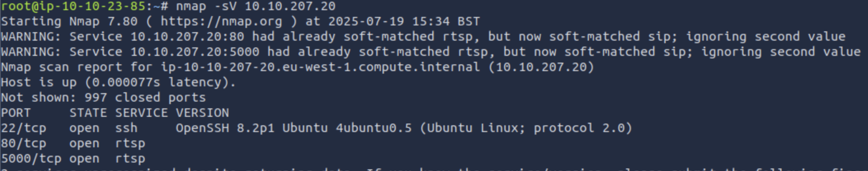This screenshot has height=171, width=868.
Task: Click the Not shown 997 closed ports line
Action: 103,98
